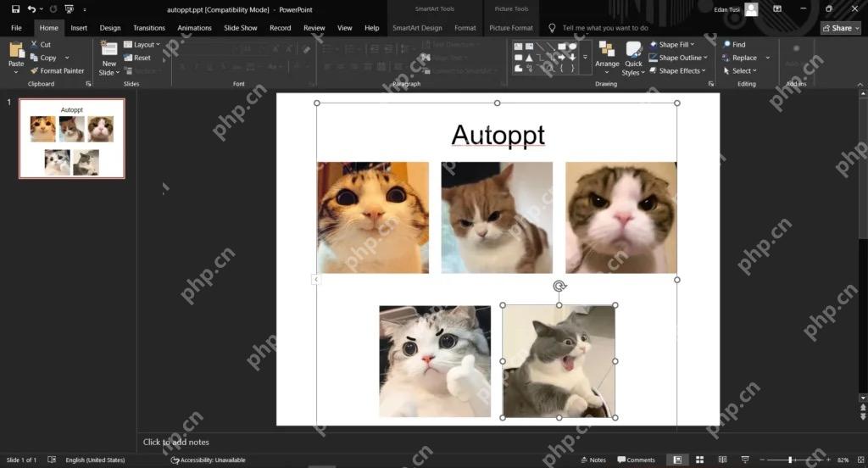This screenshot has width=868, height=468.
Task: Toggle the ribbon display options icon
Action: pyautogui.click(x=777, y=9)
